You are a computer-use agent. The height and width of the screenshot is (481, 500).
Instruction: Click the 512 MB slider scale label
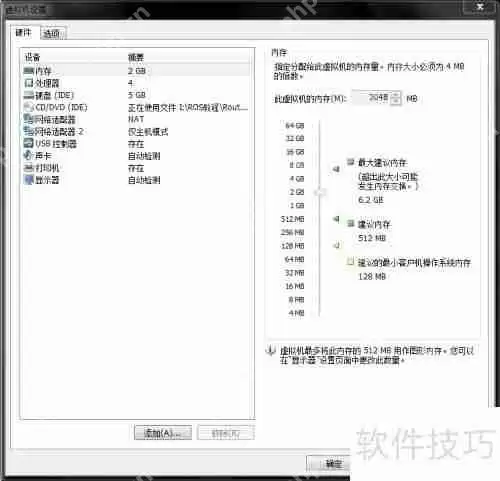click(292, 219)
